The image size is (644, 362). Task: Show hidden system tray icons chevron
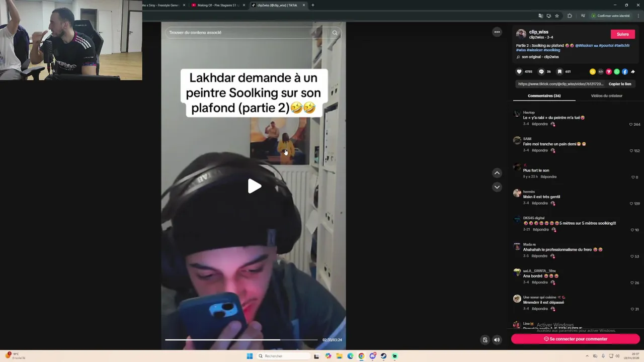point(588,356)
